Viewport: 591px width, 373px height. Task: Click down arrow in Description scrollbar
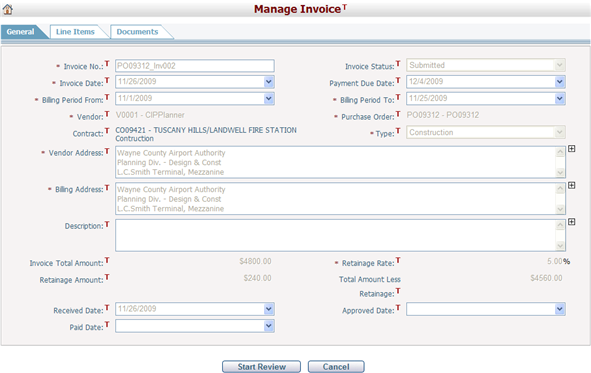[x=560, y=246]
